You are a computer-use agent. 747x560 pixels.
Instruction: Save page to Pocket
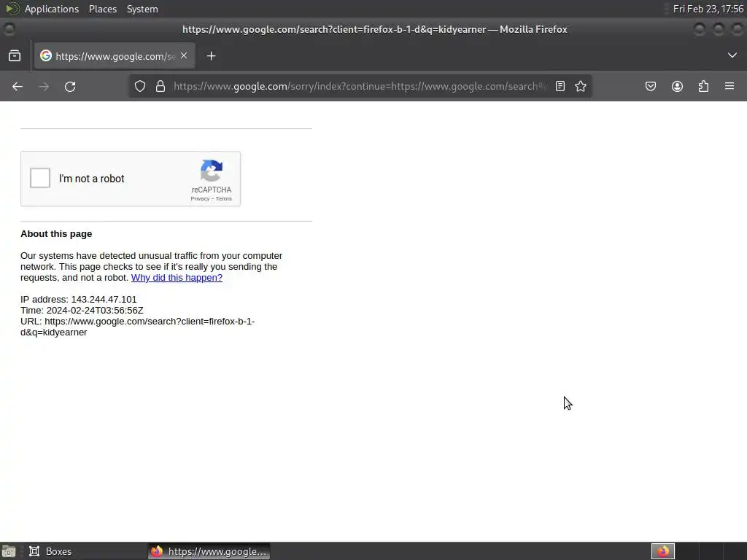coord(651,86)
